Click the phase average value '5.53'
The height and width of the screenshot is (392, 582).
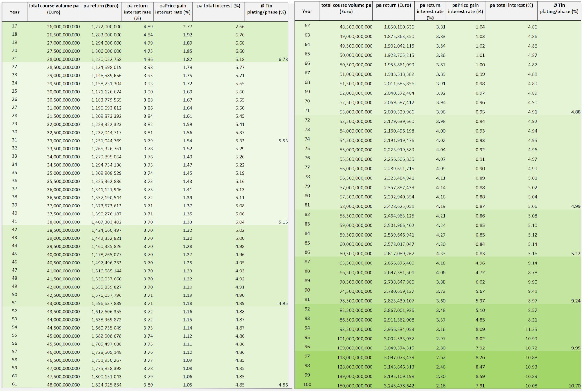(283, 141)
